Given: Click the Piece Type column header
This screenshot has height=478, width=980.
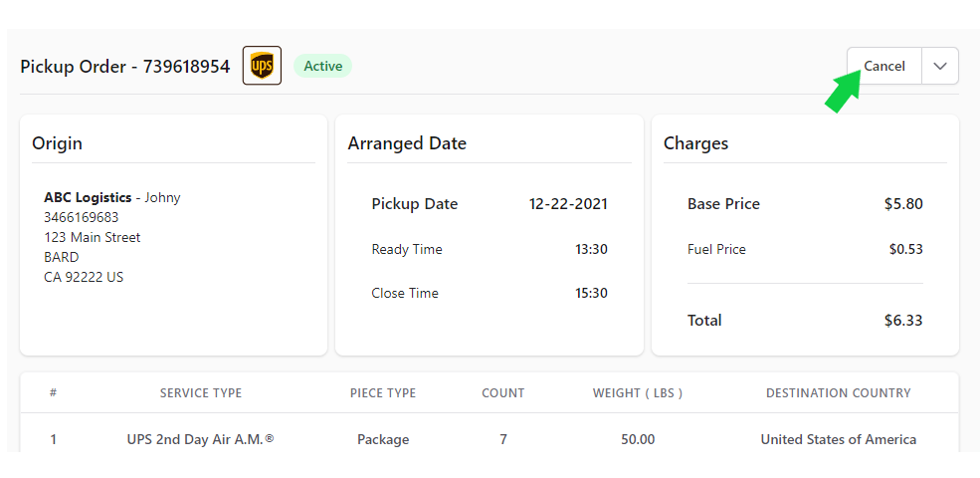Looking at the screenshot, I should [383, 393].
